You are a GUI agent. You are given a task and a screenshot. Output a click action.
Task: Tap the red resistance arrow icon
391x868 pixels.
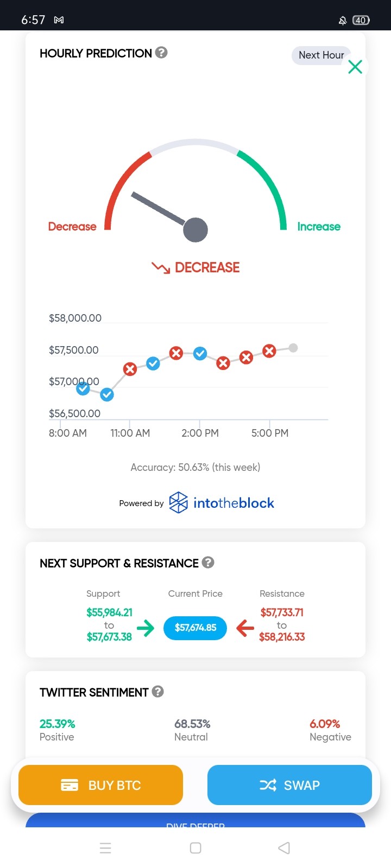245,628
